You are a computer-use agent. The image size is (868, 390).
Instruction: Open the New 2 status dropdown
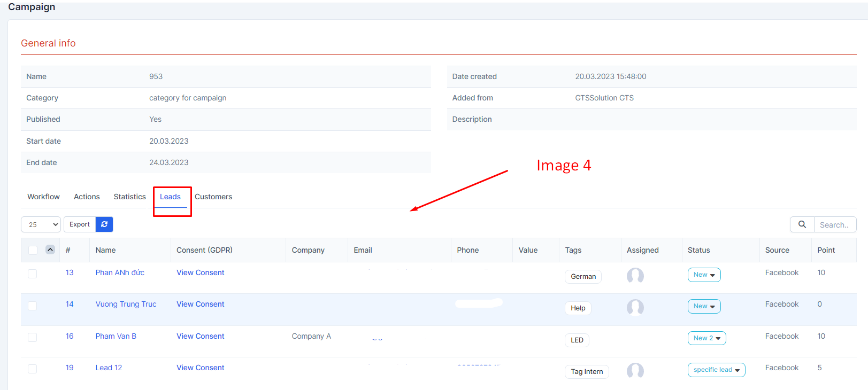[706, 338]
